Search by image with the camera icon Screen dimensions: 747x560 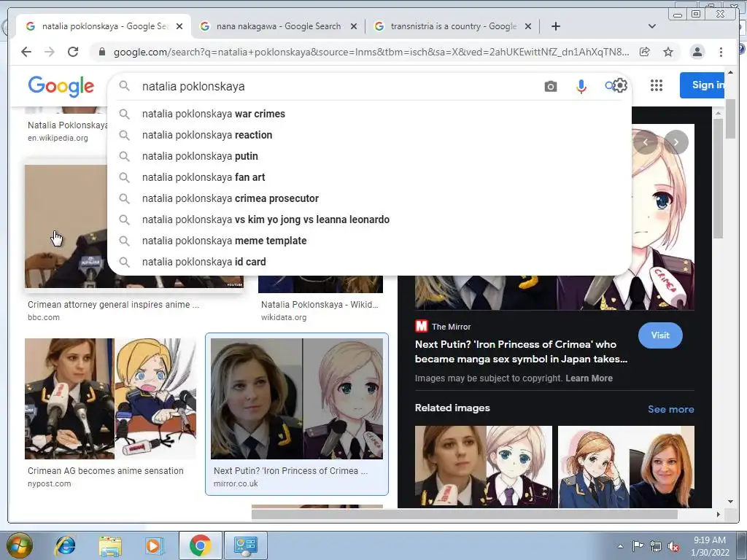click(x=550, y=86)
